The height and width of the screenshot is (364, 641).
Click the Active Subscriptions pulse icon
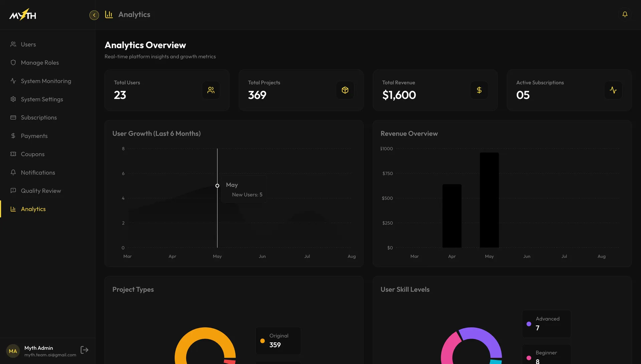(x=613, y=90)
